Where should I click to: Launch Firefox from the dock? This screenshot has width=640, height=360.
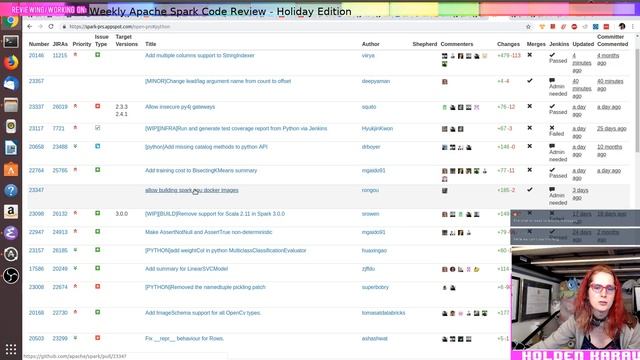coord(11,62)
